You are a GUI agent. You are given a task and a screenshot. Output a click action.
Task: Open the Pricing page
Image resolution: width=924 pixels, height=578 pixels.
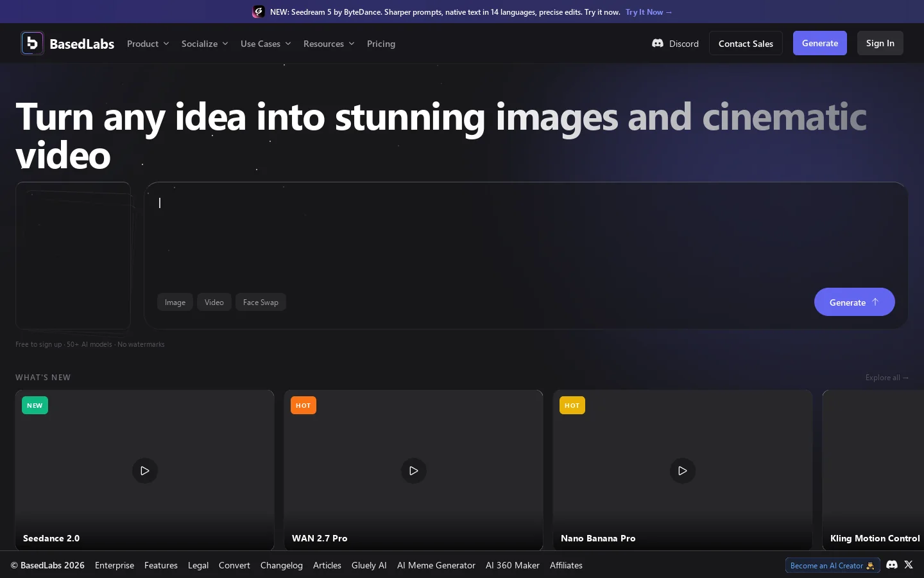pyautogui.click(x=381, y=44)
